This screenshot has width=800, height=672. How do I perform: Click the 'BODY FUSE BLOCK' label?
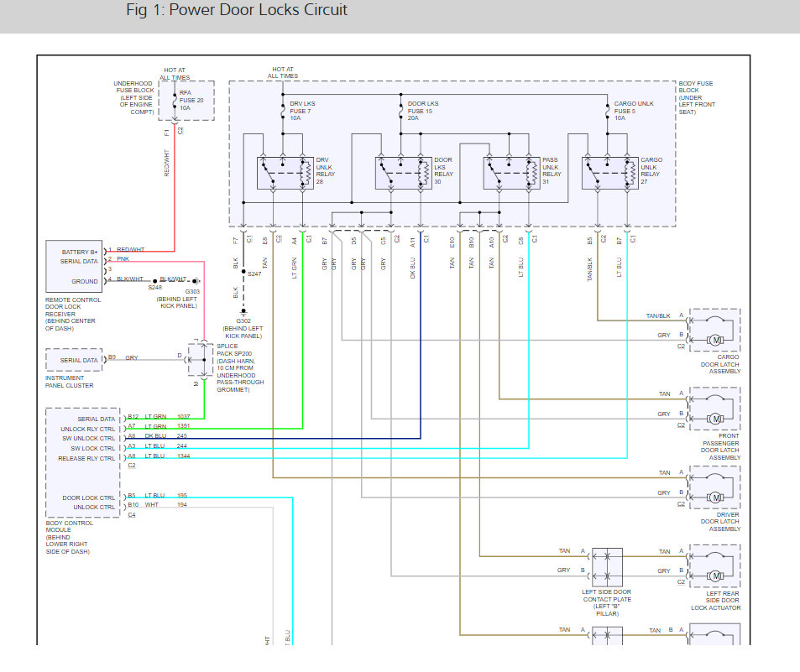point(697,97)
